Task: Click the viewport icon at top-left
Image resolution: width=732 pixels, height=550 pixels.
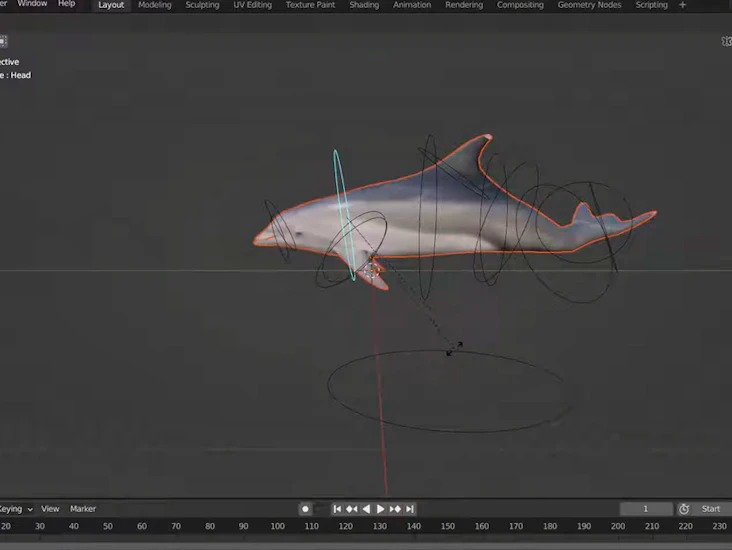Action: 3,41
